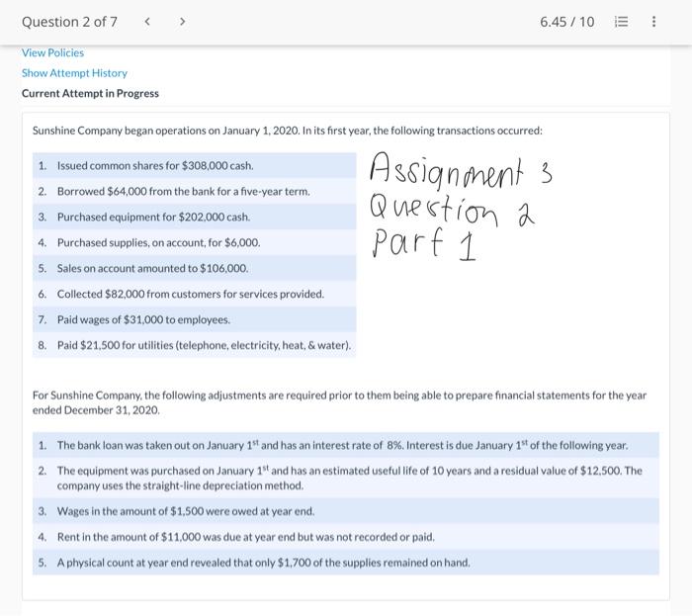Open the View Policies link

(x=52, y=52)
